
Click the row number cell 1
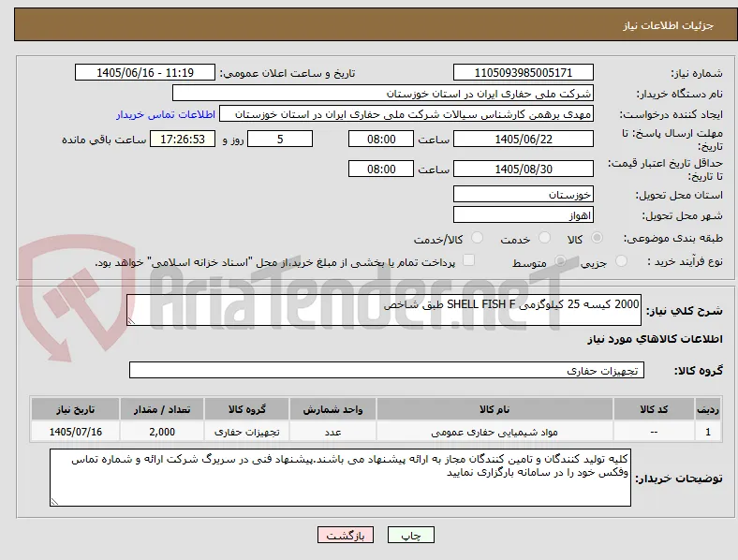(x=707, y=432)
